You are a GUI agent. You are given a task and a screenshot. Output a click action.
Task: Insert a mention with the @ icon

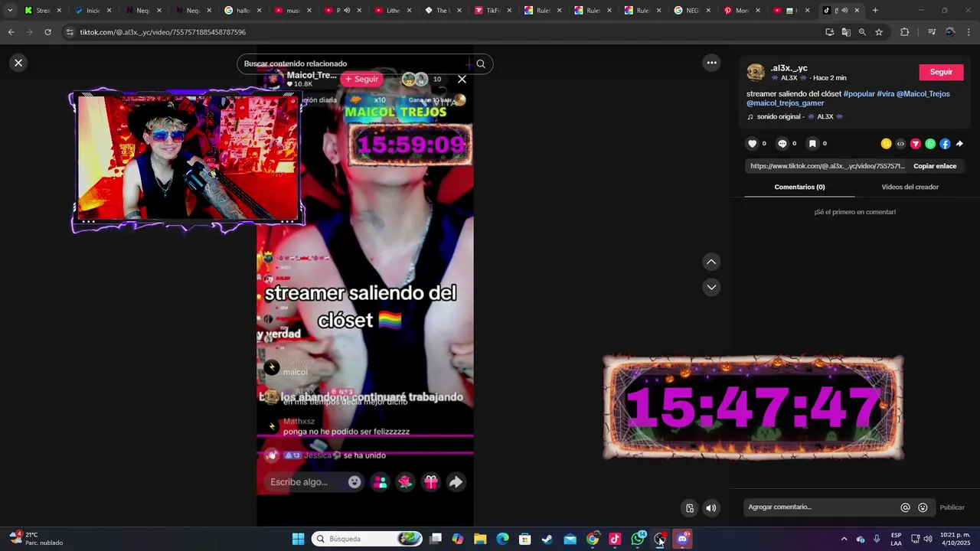click(x=905, y=507)
